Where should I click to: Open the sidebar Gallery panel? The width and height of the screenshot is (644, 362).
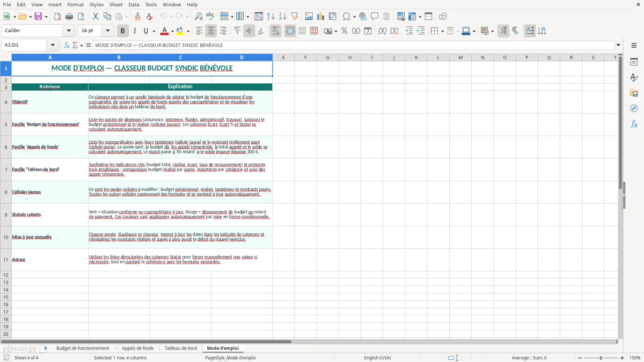[634, 93]
